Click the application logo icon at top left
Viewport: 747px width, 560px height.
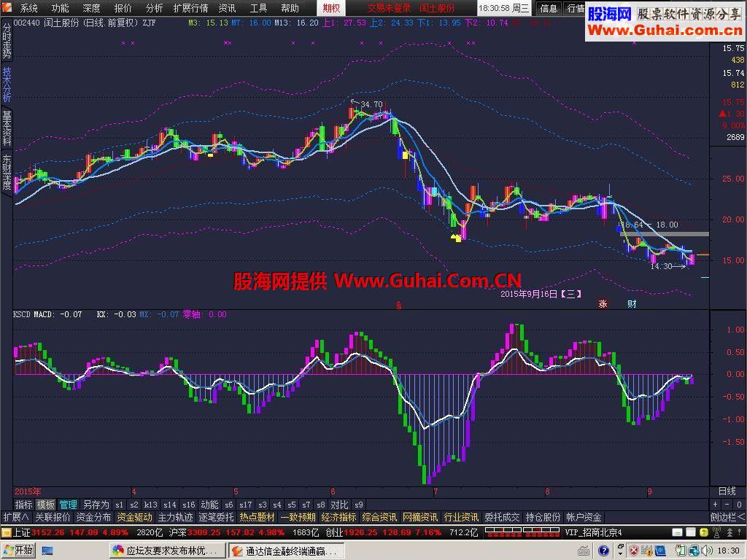coord(7,8)
